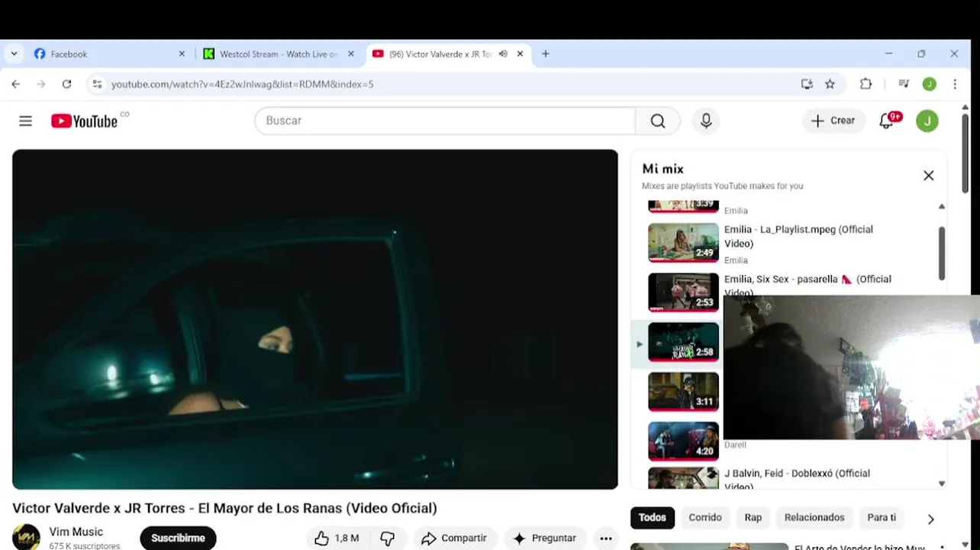Close the Victor Valverde YouTube tab
This screenshot has width=980, height=550.
tap(520, 54)
